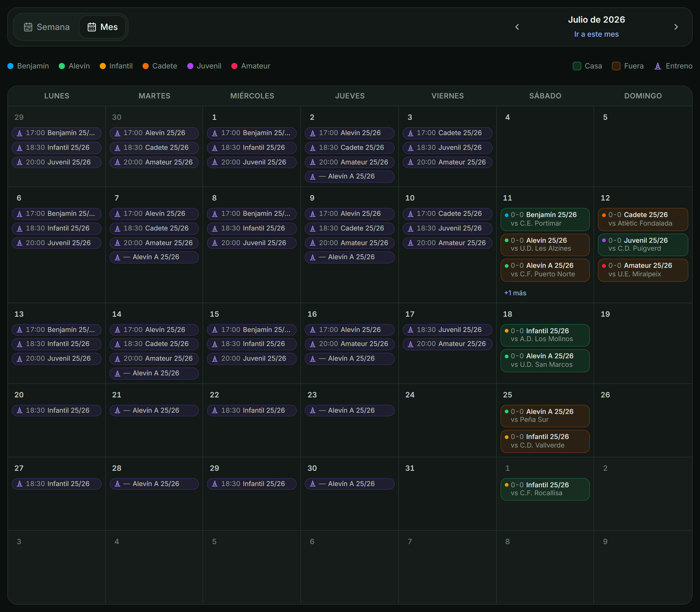The image size is (700, 612).
Task: Click the Amateur red color dot
Action: pos(234,66)
